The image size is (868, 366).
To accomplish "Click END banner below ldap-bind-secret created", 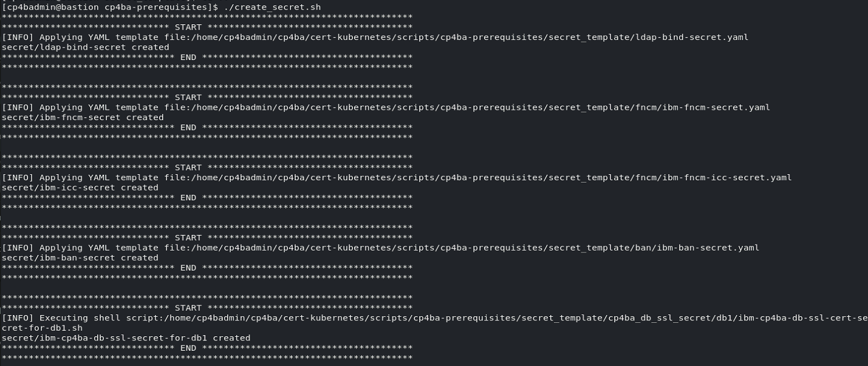I will point(188,57).
